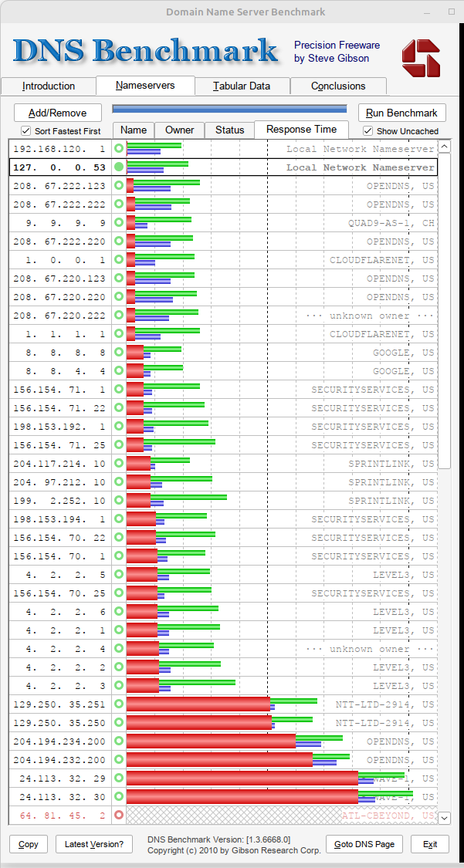Click status circle for 9.9.9.9
464x868 pixels.
118,222
